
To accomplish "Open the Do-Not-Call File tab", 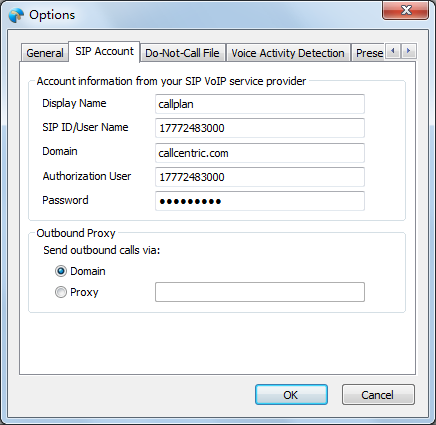I will pyautogui.click(x=182, y=53).
